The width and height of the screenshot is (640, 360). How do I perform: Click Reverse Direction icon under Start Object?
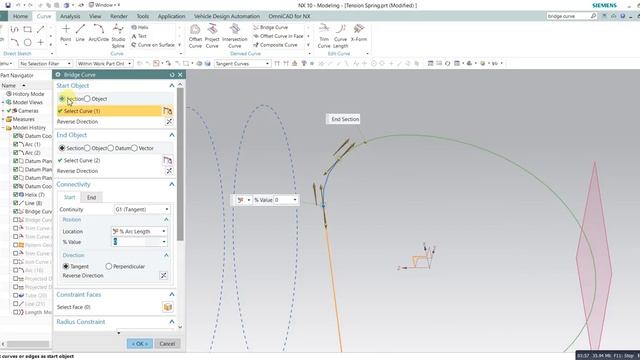[x=169, y=122]
